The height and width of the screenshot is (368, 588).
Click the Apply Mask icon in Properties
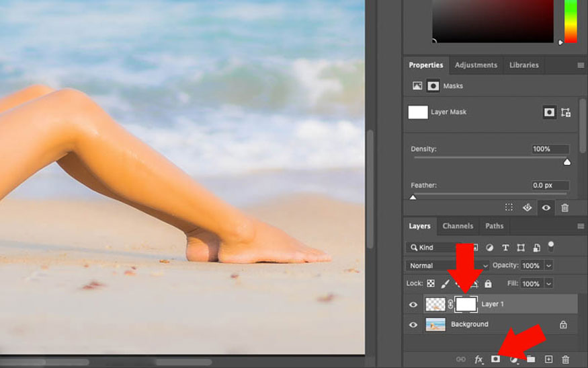click(527, 208)
